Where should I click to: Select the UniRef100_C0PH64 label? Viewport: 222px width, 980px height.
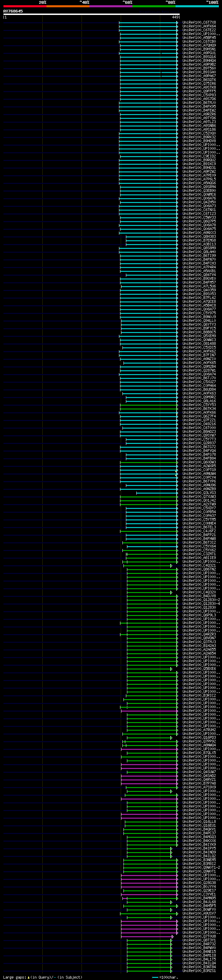[199, 386]
